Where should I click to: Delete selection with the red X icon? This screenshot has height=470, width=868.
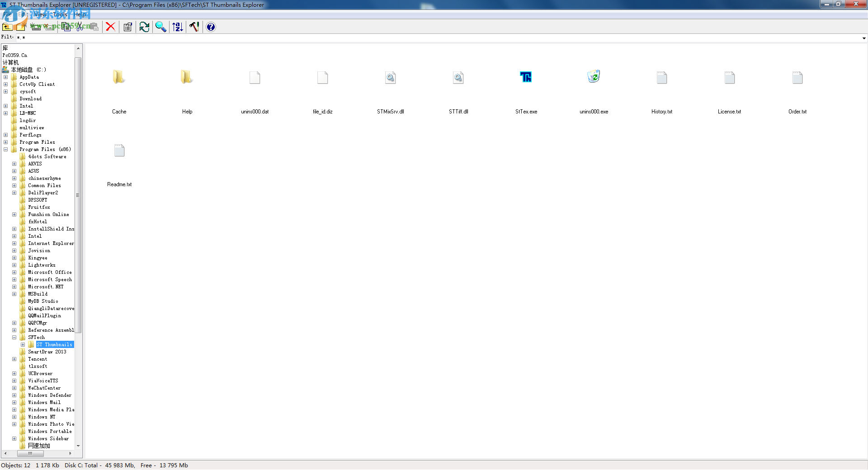tap(110, 27)
